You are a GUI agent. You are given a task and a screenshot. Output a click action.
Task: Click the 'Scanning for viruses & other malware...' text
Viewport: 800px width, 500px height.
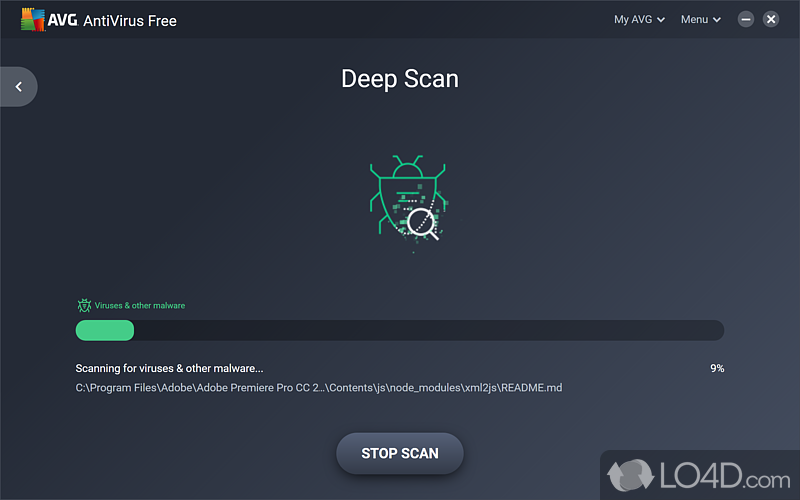pos(169,368)
